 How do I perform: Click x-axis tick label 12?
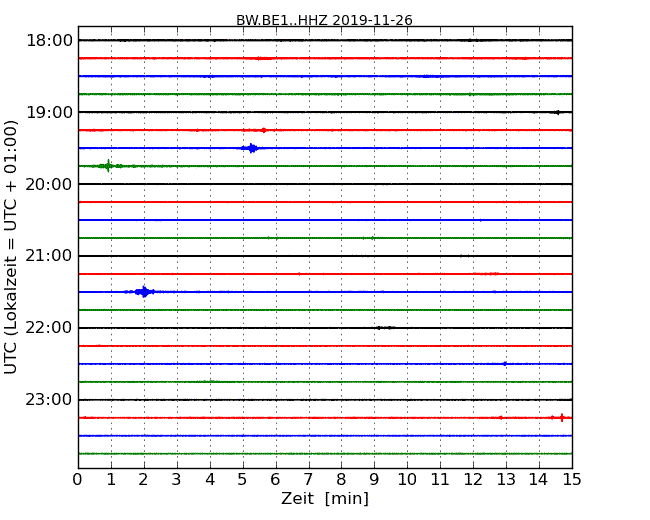pyautogui.click(x=473, y=480)
